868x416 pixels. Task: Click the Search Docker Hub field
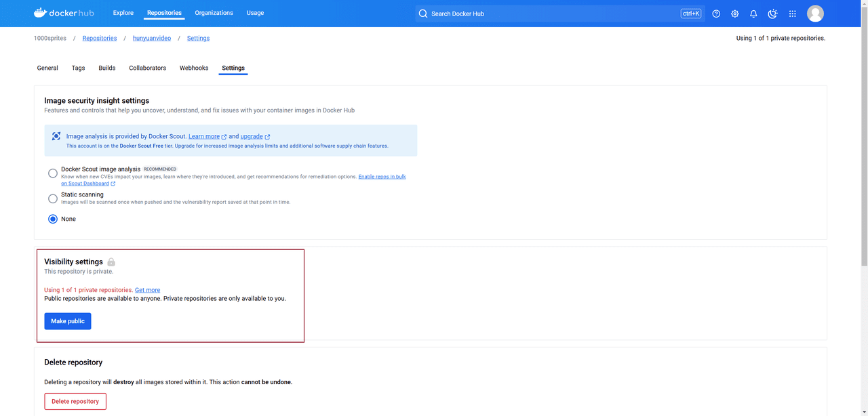[549, 14]
